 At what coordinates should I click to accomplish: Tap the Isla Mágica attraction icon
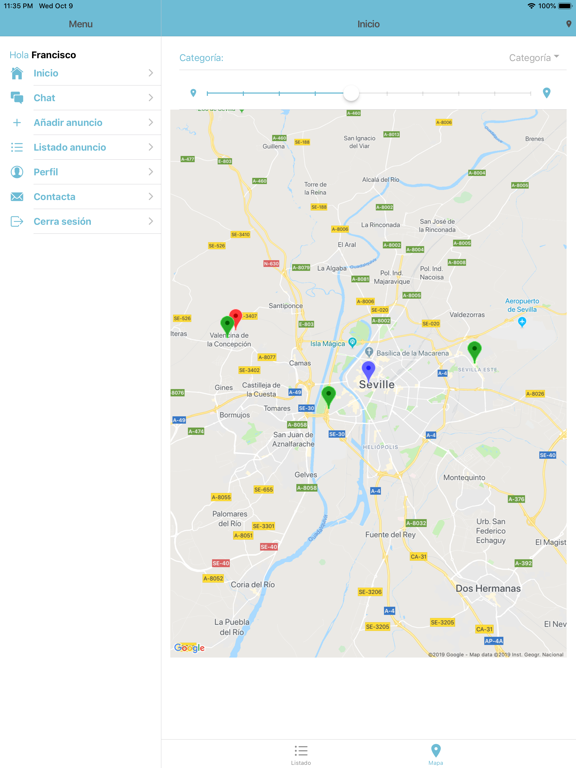(352, 342)
